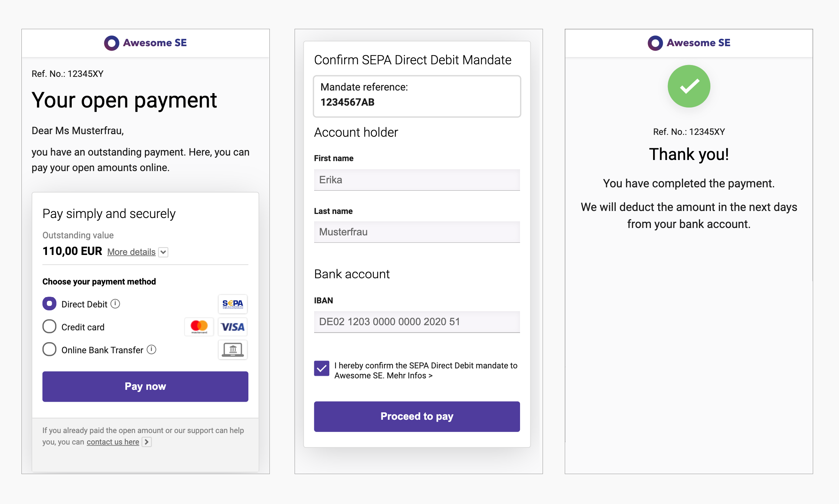Select the Credit card payment method
The width and height of the screenshot is (839, 504).
point(49,327)
